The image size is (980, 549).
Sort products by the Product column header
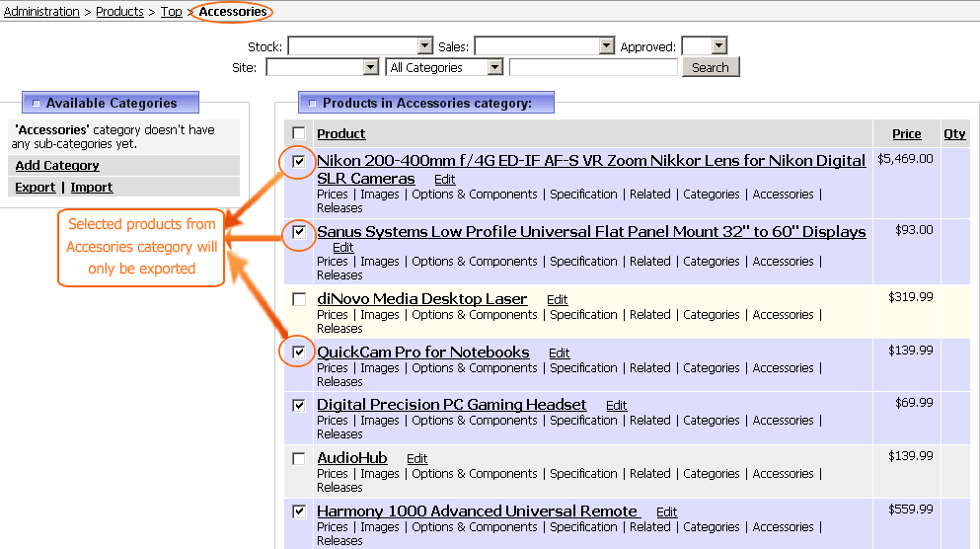(x=340, y=134)
